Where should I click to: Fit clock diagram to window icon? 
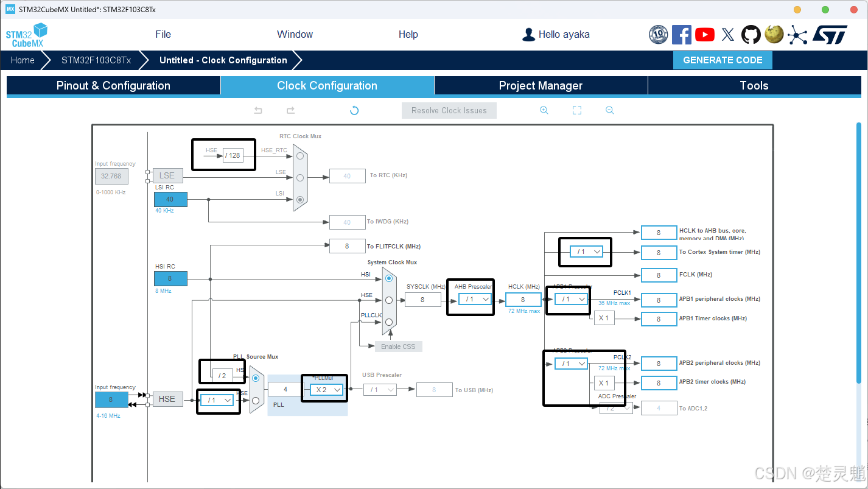pos(577,110)
